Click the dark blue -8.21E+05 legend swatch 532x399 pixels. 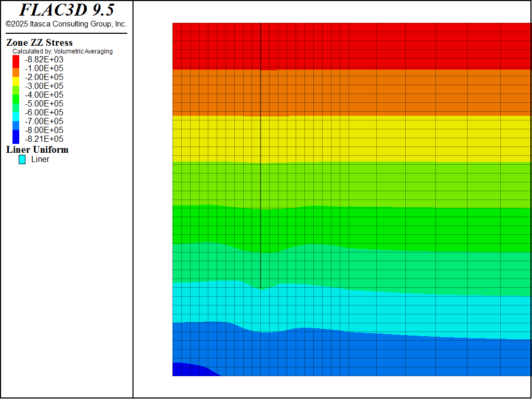tap(16, 137)
